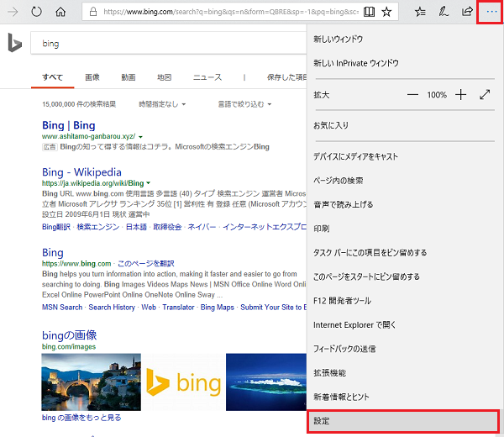Open the Bing Maps sublink

(218, 307)
